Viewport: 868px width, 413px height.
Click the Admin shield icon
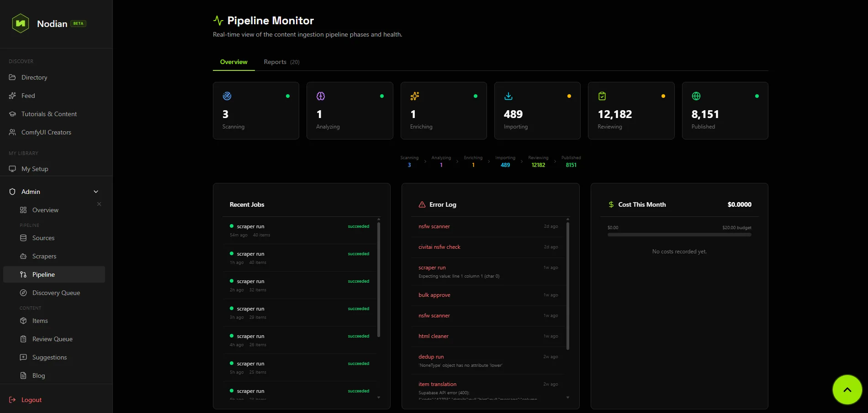click(12, 192)
